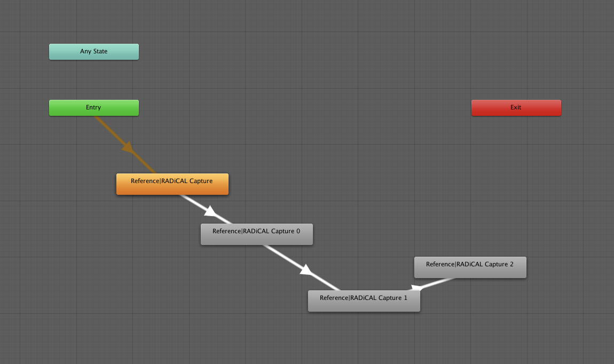Screen dimensions: 614x364
Task: Select the Any State node
Action: point(94,52)
